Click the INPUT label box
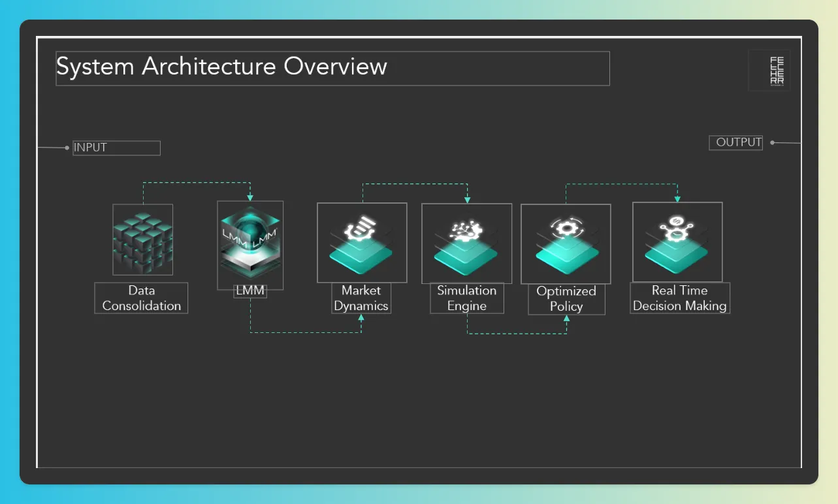Image resolution: width=838 pixels, height=504 pixels. 116,148
